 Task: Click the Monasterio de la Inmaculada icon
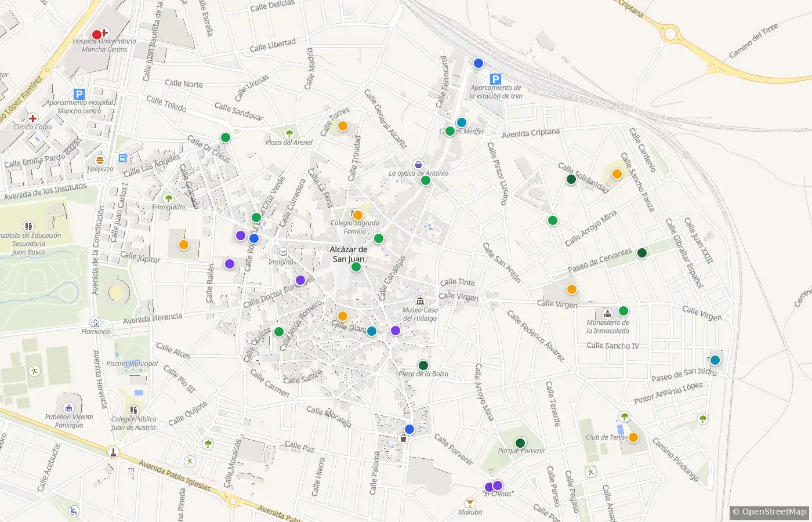coord(607,313)
